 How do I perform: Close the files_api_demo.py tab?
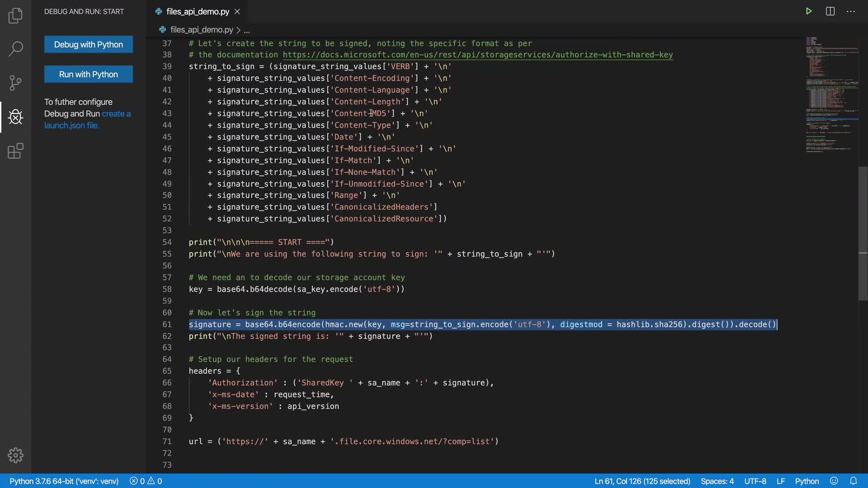[x=237, y=11]
